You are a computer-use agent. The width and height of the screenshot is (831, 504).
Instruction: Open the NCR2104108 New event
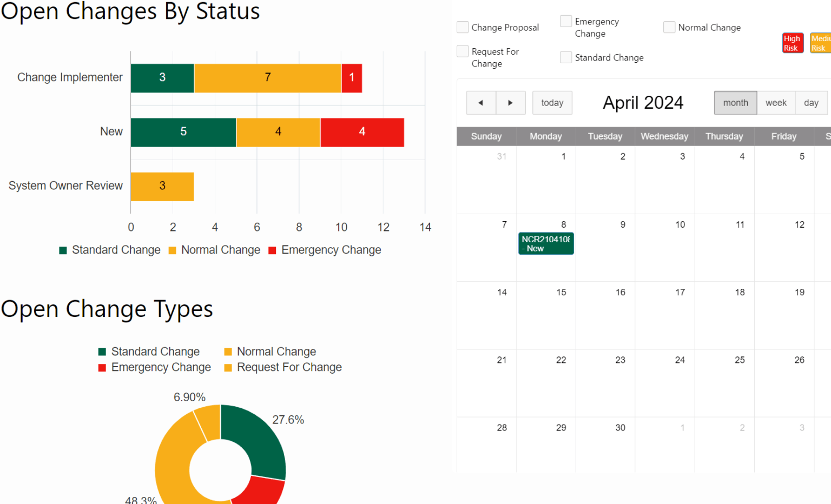point(545,243)
